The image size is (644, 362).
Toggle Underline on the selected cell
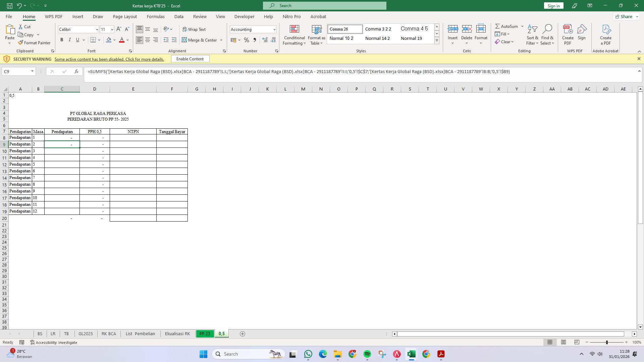(x=77, y=40)
